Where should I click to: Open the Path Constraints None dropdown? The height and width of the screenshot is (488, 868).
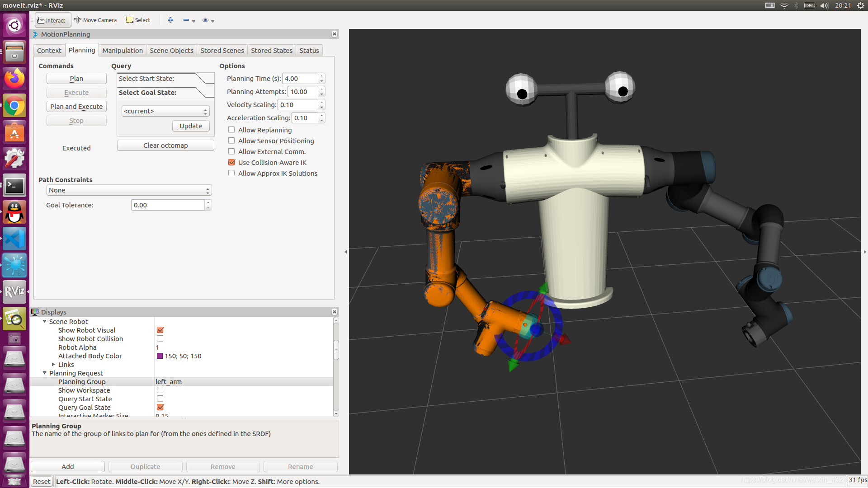[129, 190]
